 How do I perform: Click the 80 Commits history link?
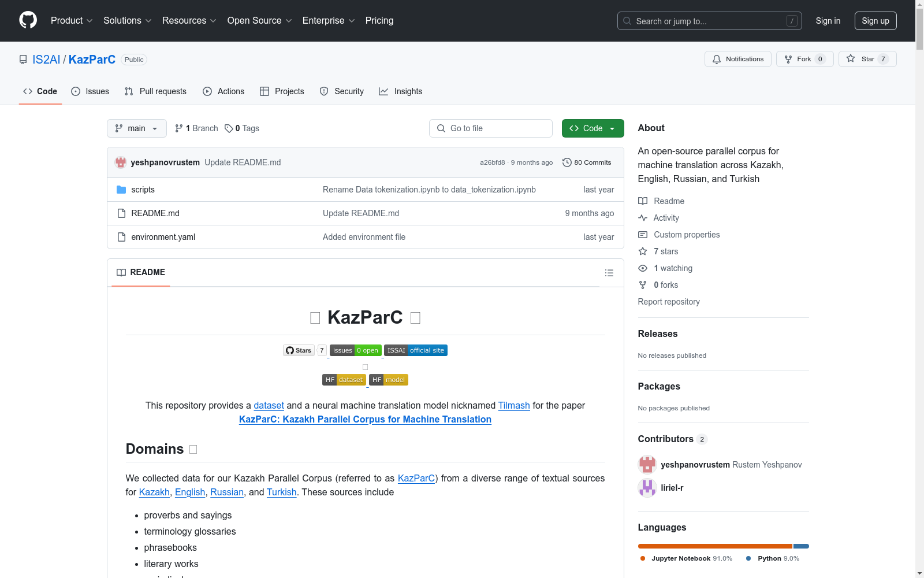(x=587, y=162)
